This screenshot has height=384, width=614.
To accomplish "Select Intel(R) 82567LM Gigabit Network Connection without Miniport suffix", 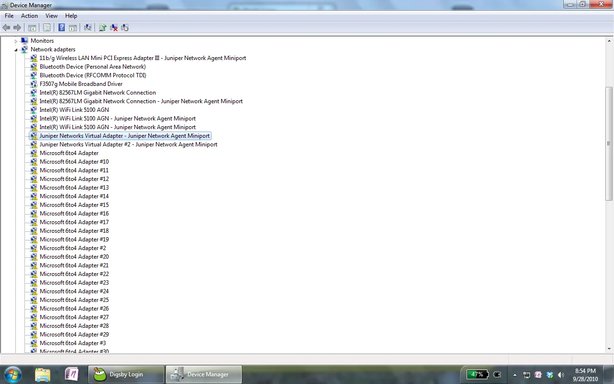I will pyautogui.click(x=98, y=92).
